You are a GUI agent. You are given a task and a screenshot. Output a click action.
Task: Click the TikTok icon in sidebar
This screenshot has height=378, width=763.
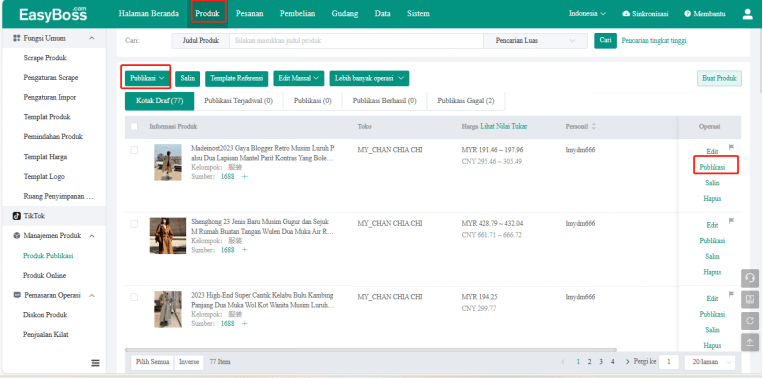coord(17,216)
